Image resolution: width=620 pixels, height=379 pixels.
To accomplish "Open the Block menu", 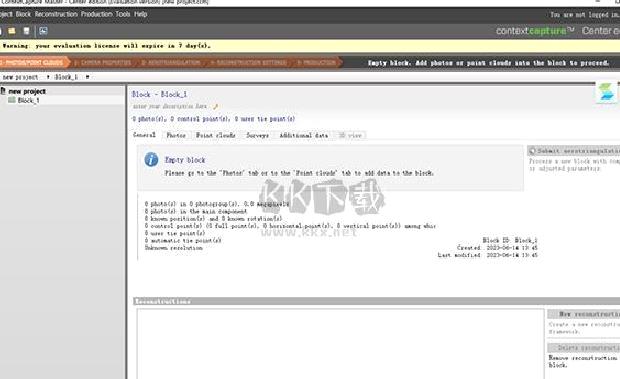I will pos(23,14).
